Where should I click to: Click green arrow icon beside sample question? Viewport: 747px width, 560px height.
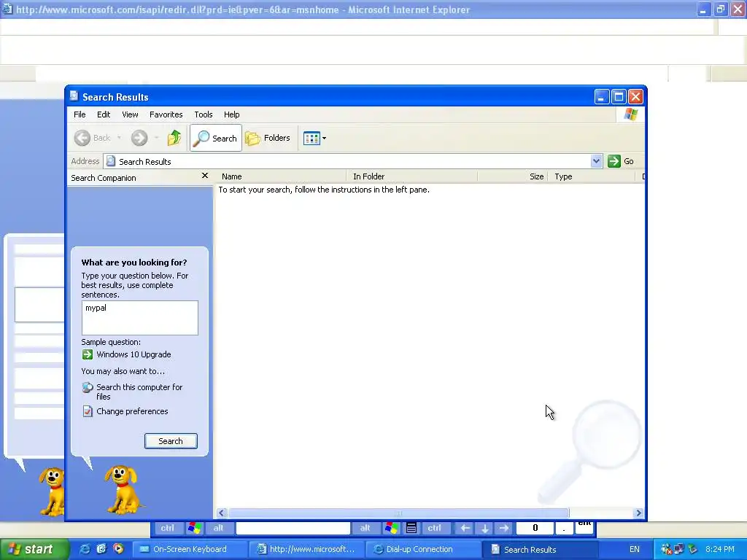pyautogui.click(x=88, y=354)
